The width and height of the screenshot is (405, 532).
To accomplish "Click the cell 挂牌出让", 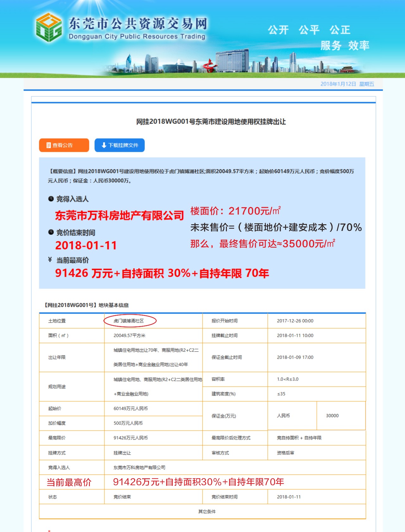I will [122, 453].
